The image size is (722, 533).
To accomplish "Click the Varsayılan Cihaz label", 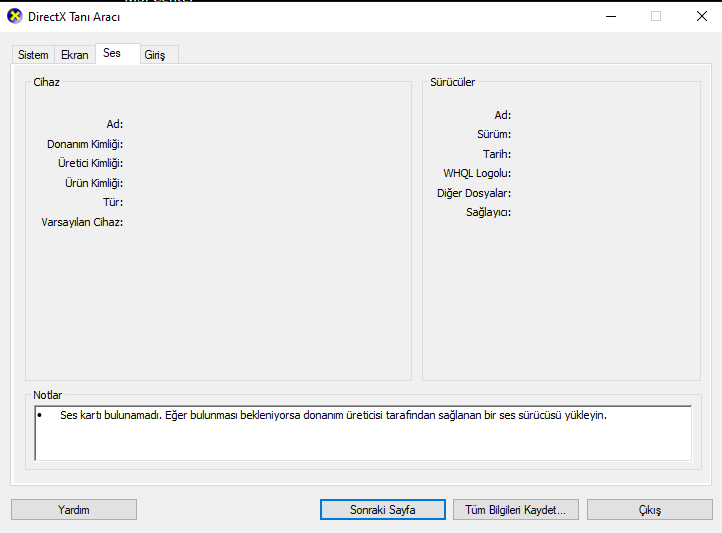I will (x=82, y=222).
